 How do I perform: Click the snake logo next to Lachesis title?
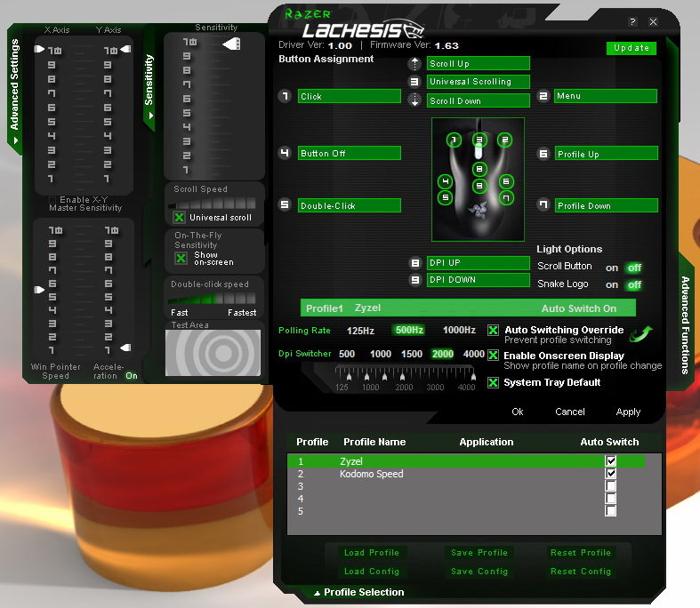click(x=414, y=29)
